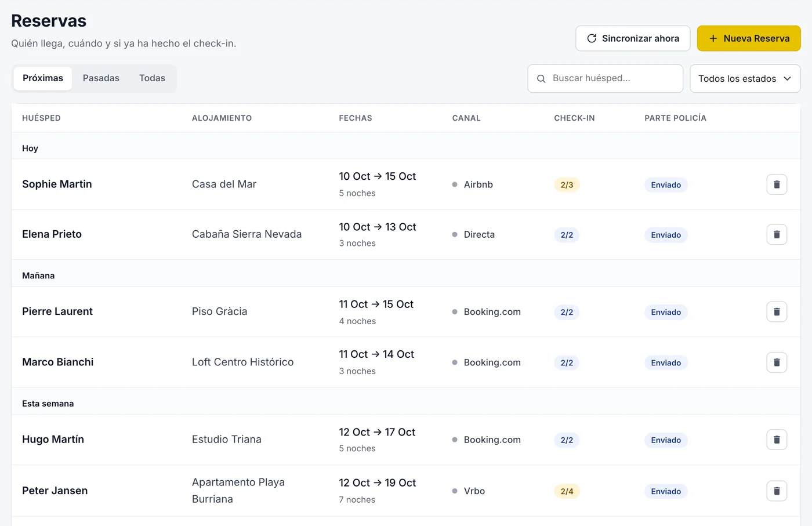Click the HUÉSPED column header
Viewport: 812px width, 526px height.
point(41,118)
